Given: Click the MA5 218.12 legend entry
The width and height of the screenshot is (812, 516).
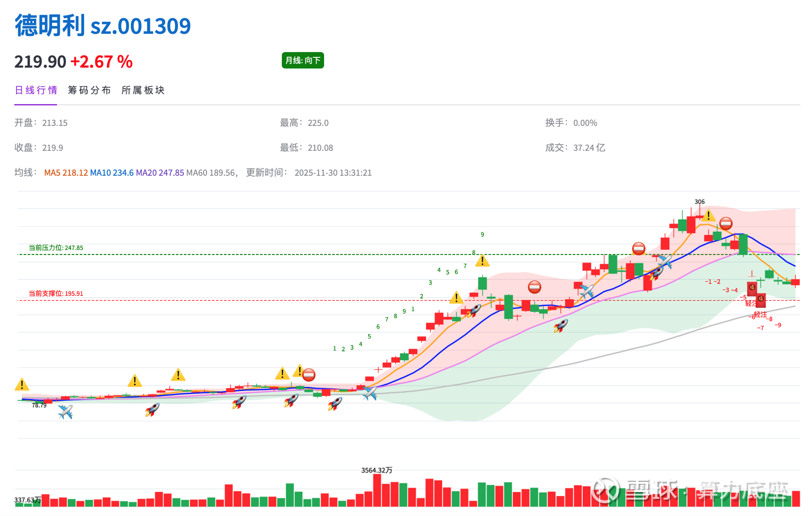Looking at the screenshot, I should coord(66,173).
